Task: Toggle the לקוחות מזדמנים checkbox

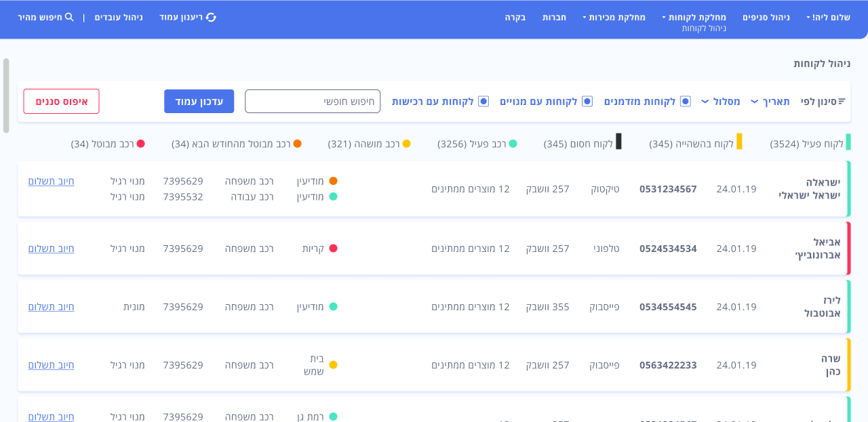Action: [686, 102]
